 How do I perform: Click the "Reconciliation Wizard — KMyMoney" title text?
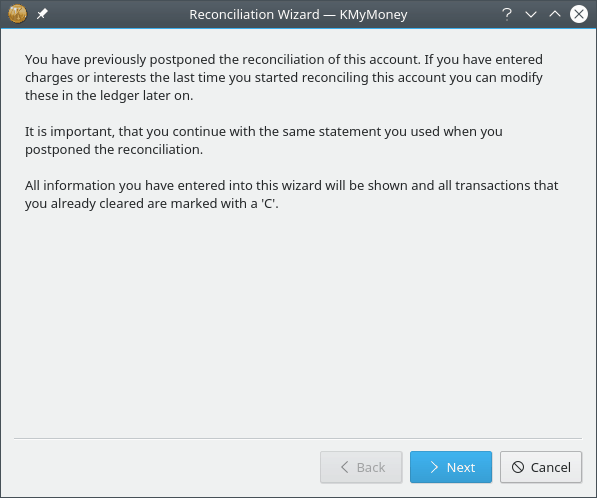298,14
